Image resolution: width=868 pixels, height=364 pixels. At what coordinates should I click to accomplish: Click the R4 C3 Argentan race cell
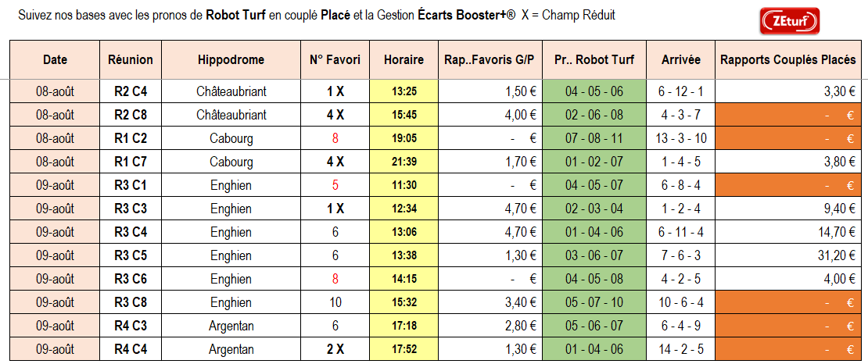pos(131,327)
